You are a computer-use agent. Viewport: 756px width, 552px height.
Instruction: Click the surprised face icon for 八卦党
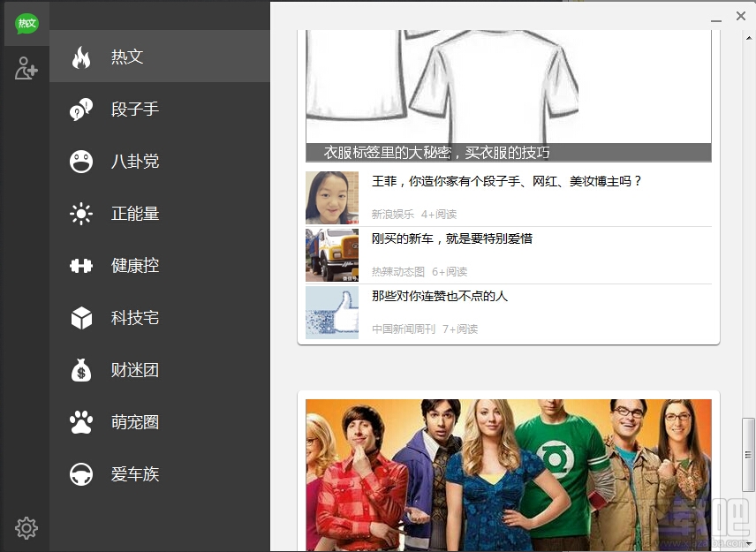(81, 162)
